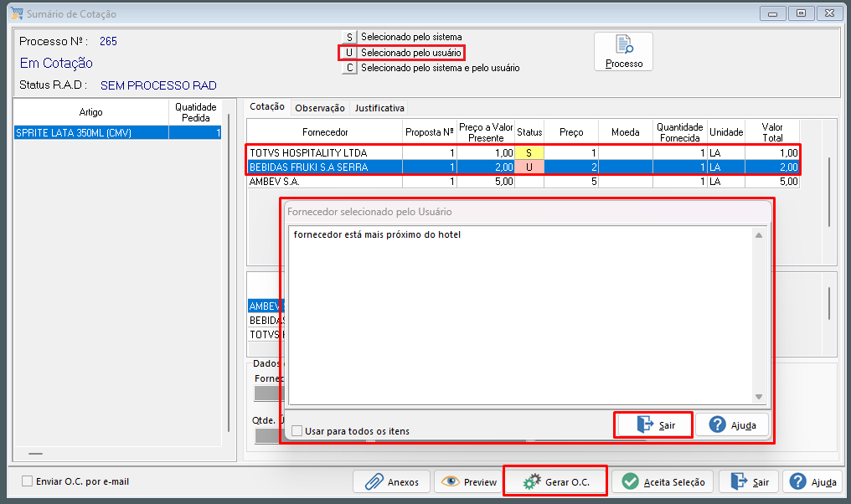This screenshot has width=851, height=504.
Task: Click the SEM PROCESSO RAD status text
Action: click(158, 85)
